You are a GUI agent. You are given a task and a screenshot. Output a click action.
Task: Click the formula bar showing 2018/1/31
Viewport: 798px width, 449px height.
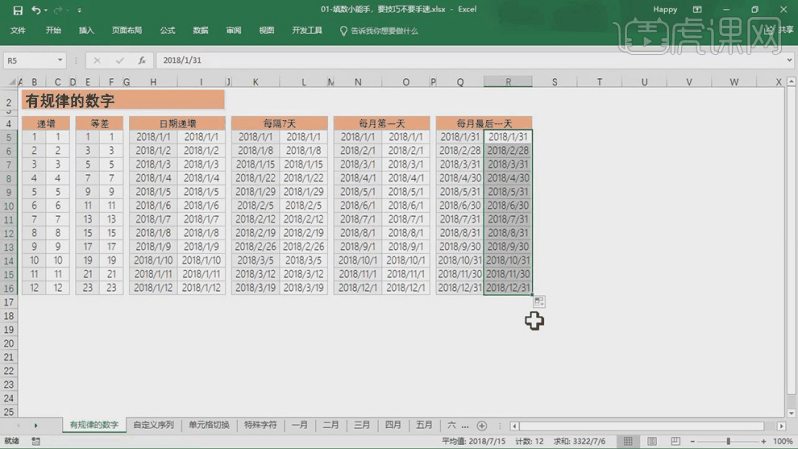click(x=470, y=60)
